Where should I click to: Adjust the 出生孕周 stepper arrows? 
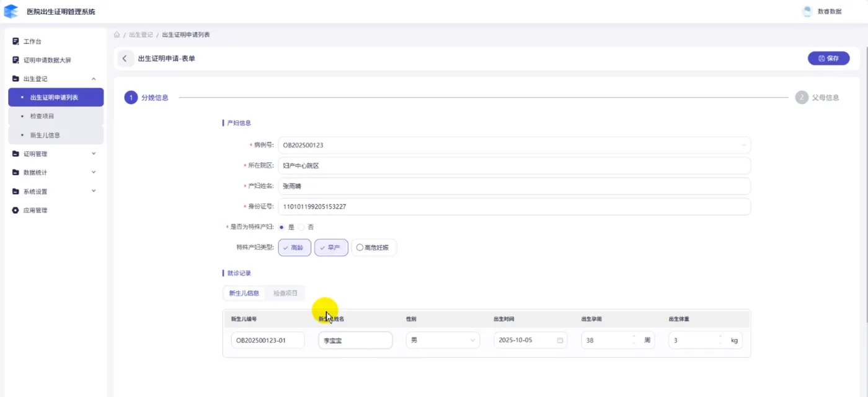point(634,340)
